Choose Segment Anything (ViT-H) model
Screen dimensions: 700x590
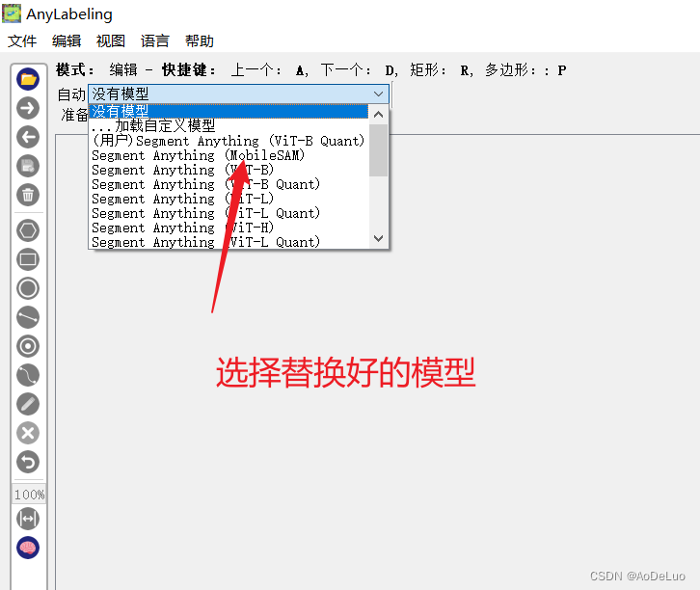coord(229,228)
